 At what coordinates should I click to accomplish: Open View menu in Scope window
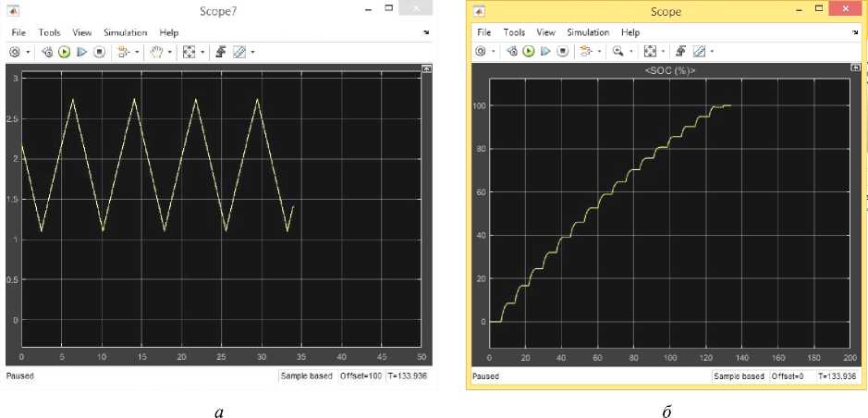point(545,32)
